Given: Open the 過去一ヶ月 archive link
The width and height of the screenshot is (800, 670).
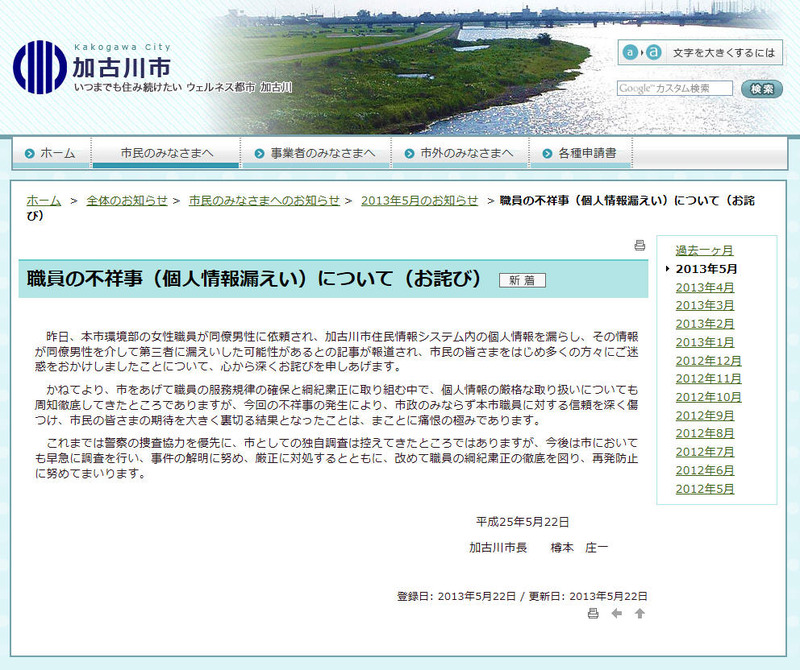Looking at the screenshot, I should [x=704, y=250].
